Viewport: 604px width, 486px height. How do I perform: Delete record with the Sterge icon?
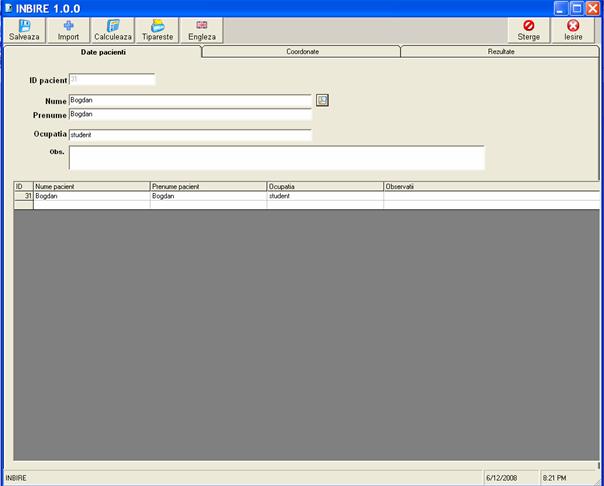[528, 26]
